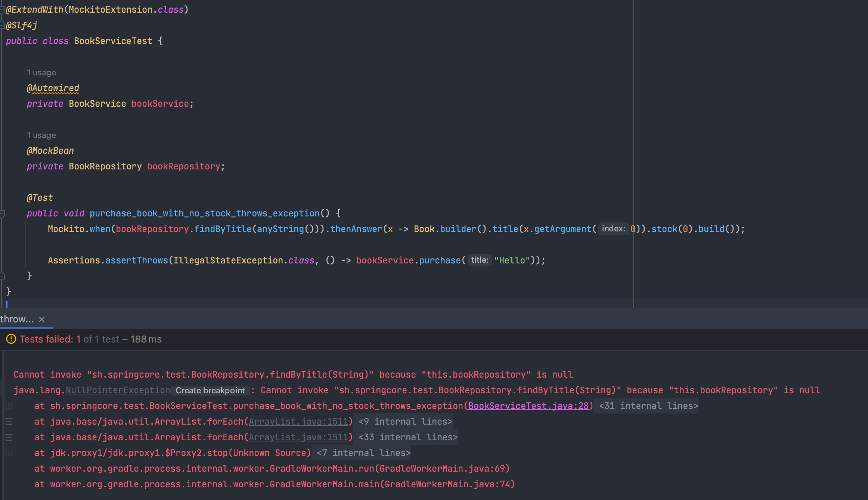Click the title: parameter inlay hint

coord(480,260)
